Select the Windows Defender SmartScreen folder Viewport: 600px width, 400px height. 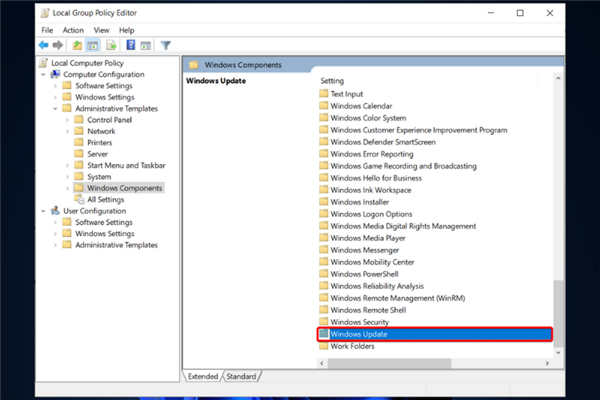pos(383,142)
